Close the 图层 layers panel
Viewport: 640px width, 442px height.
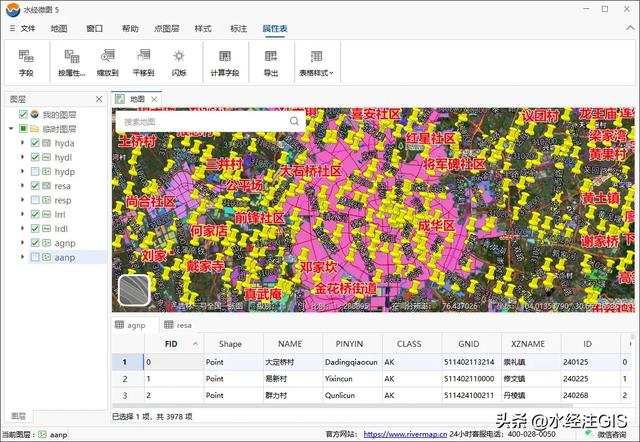pos(99,99)
